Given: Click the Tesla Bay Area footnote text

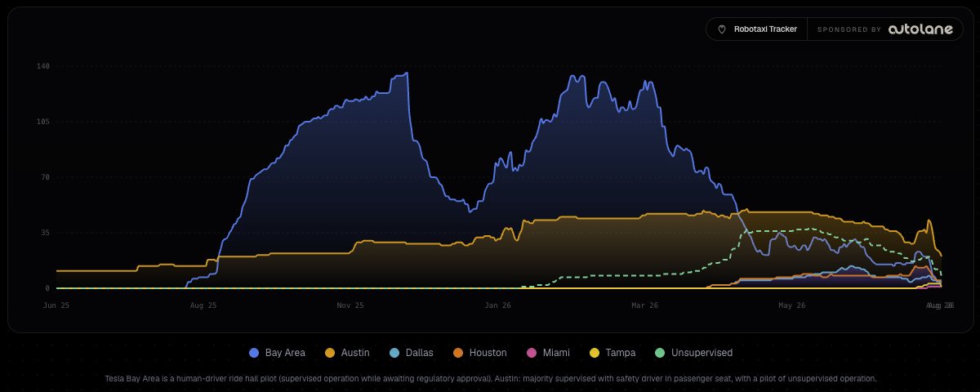Looking at the screenshot, I should 490,378.
